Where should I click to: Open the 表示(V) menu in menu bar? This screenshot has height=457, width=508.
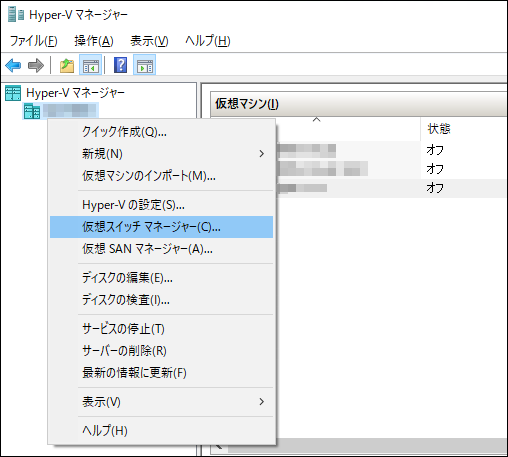click(x=149, y=41)
